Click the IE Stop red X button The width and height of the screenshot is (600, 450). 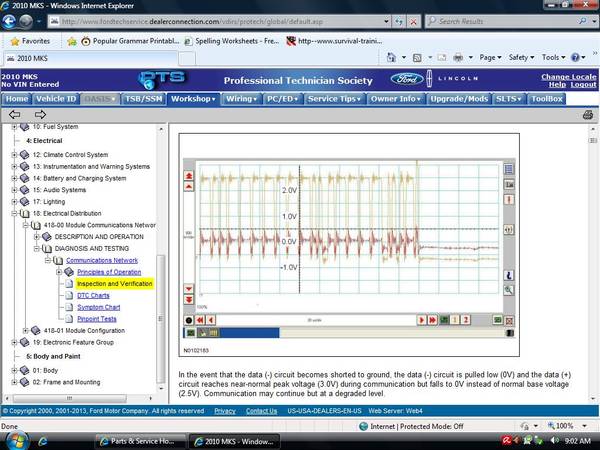413,22
